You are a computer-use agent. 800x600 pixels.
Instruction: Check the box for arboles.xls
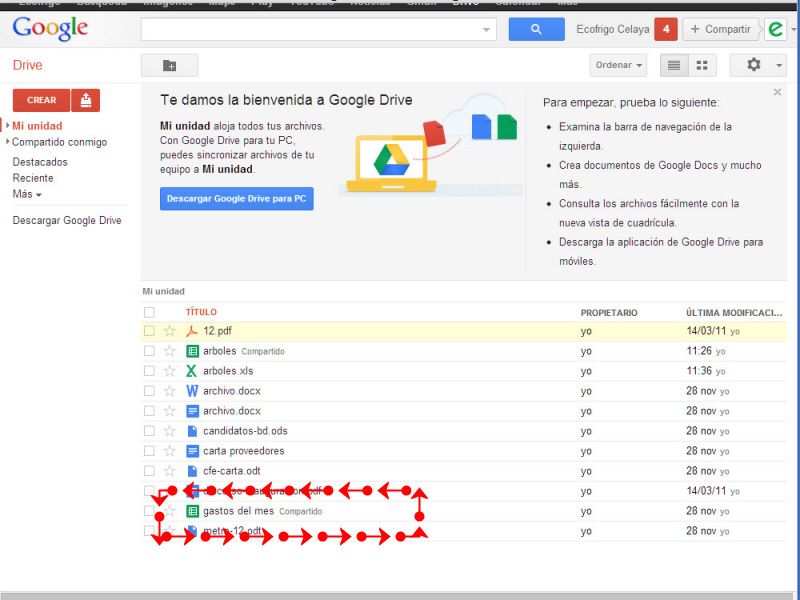click(149, 371)
